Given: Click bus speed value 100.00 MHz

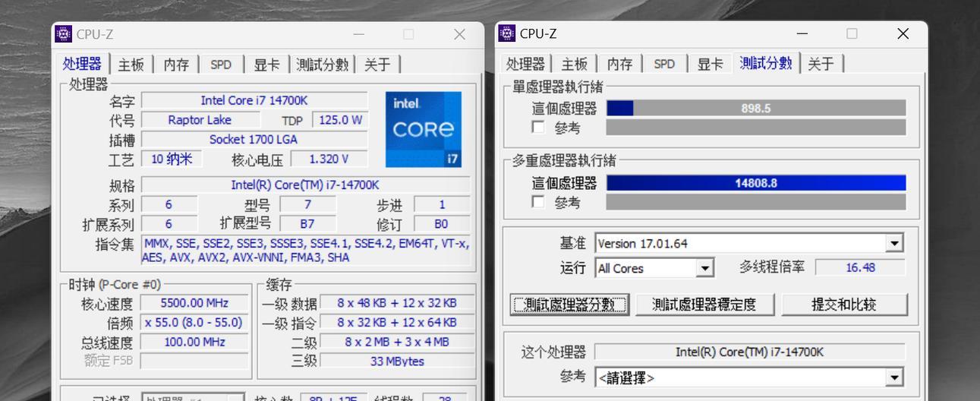Looking at the screenshot, I should tap(194, 343).
